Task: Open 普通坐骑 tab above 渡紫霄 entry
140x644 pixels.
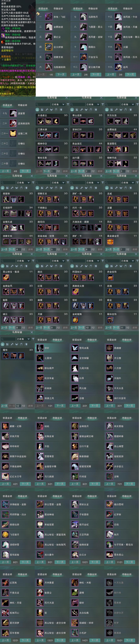Action: pyautogui.click(x=8, y=105)
